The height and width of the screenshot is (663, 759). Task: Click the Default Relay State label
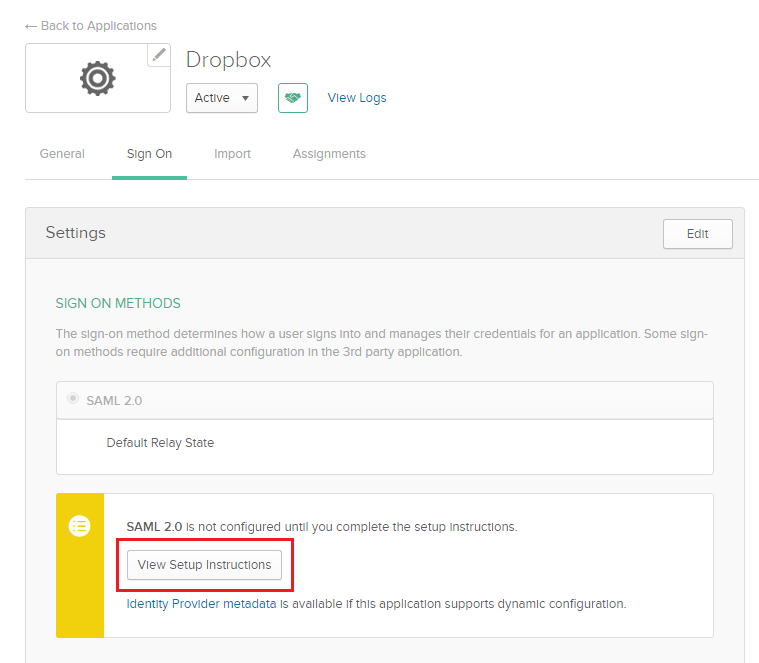(x=160, y=443)
